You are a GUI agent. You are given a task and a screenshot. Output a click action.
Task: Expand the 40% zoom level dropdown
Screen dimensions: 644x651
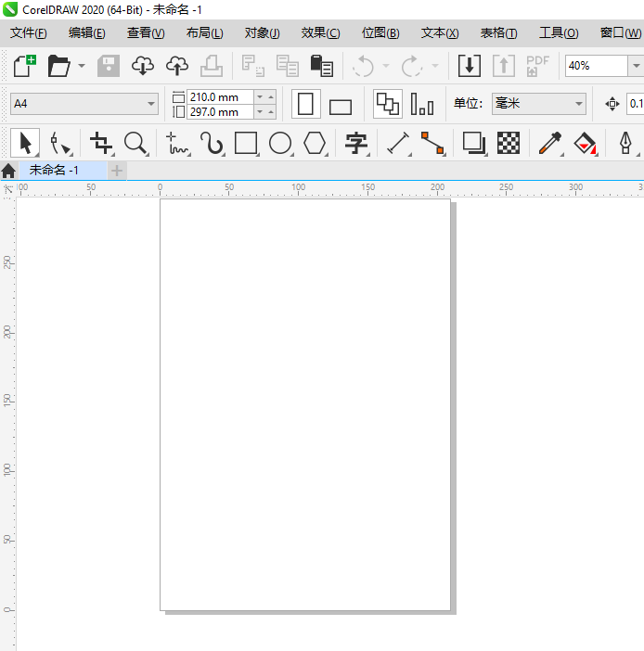tap(635, 66)
